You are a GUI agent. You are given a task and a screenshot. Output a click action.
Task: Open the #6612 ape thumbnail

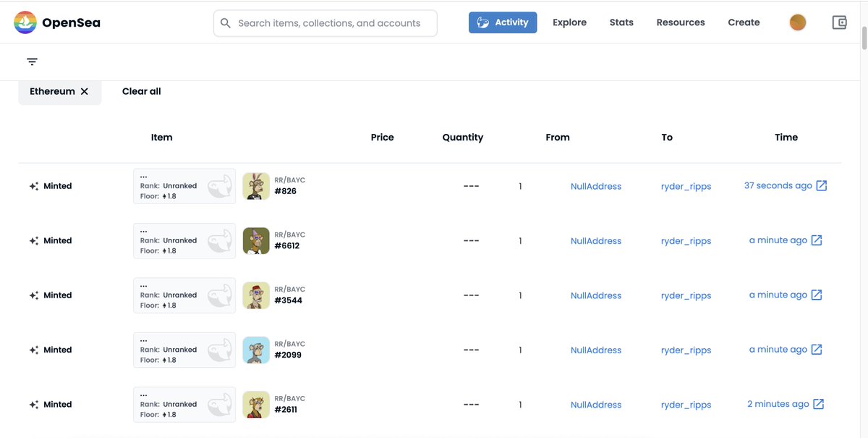(256, 240)
